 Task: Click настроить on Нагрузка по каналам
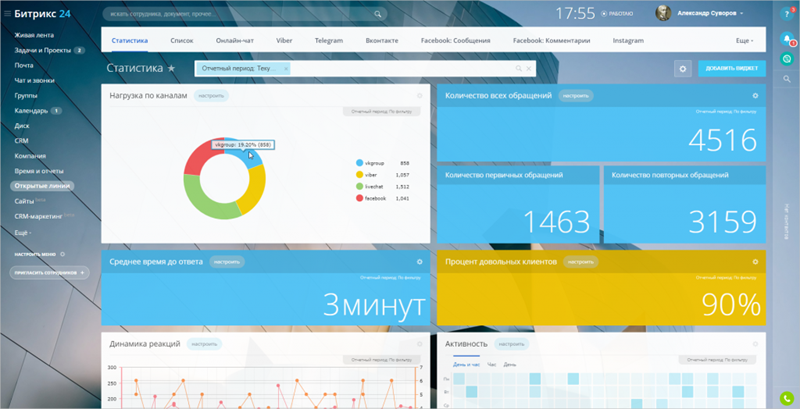coord(211,95)
